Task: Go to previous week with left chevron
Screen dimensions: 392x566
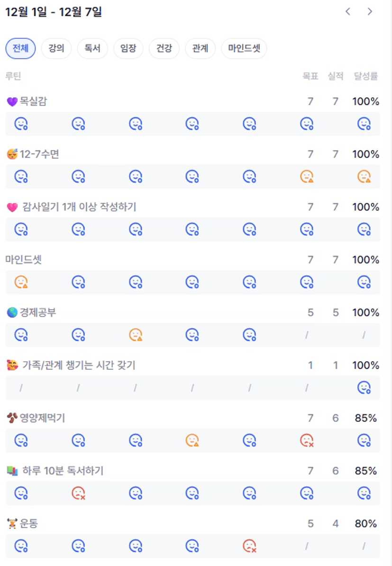Action: coord(348,12)
